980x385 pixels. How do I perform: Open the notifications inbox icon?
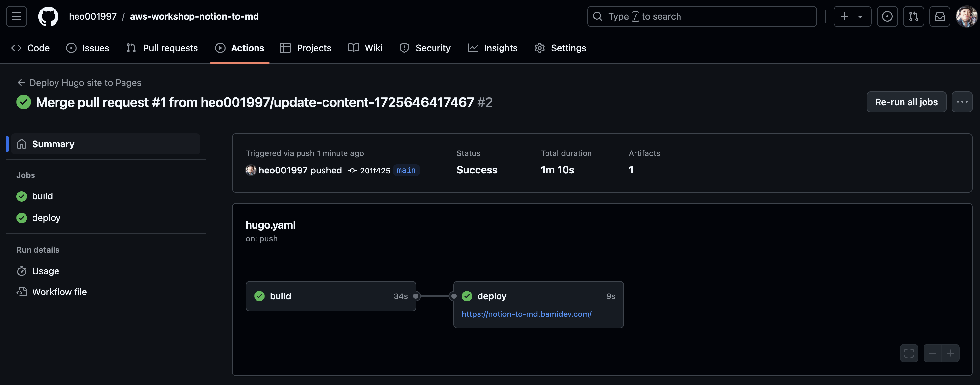[x=939, y=16]
